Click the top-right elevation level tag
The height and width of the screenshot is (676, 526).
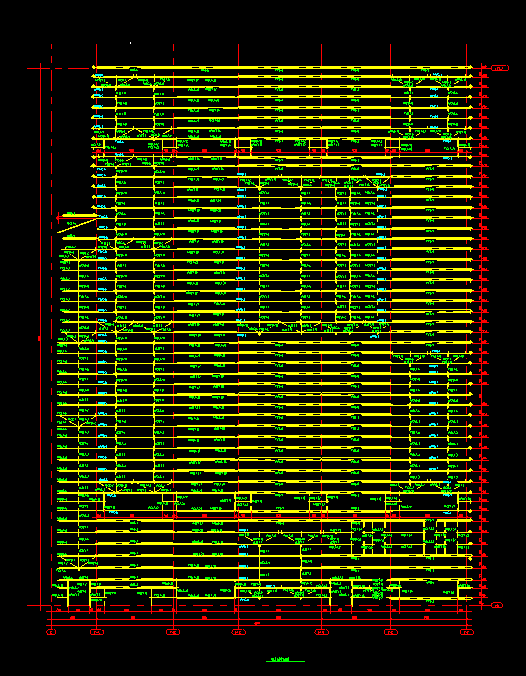coord(500,68)
